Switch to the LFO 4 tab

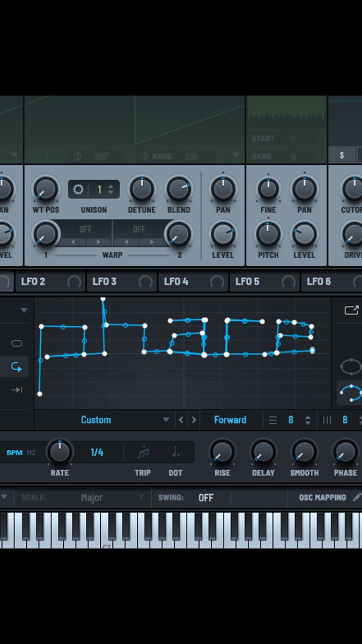tap(176, 281)
